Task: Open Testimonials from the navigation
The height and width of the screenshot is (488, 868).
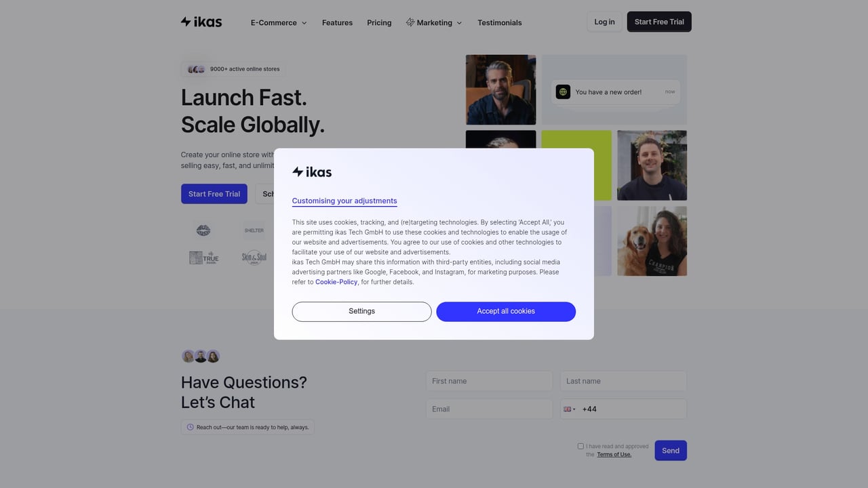Action: click(499, 22)
